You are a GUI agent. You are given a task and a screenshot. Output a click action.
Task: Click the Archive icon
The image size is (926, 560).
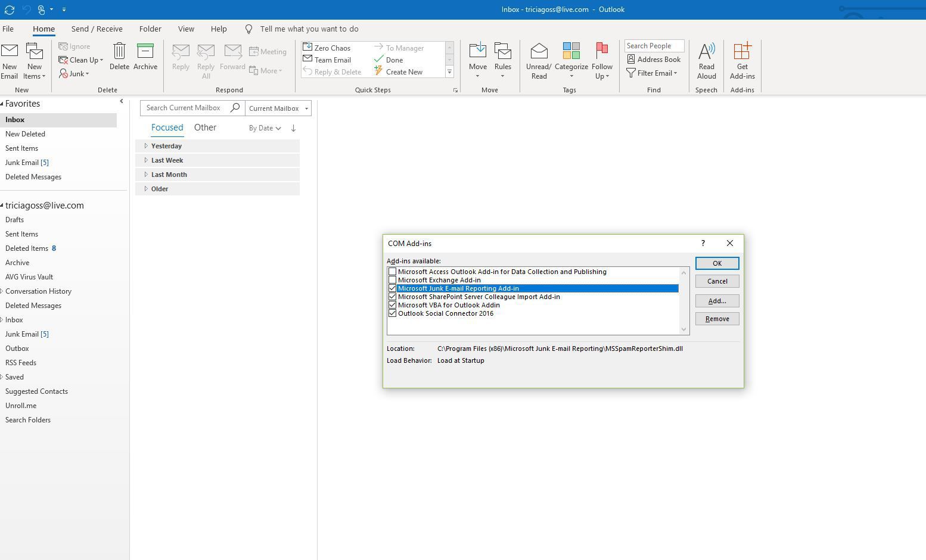tap(145, 51)
